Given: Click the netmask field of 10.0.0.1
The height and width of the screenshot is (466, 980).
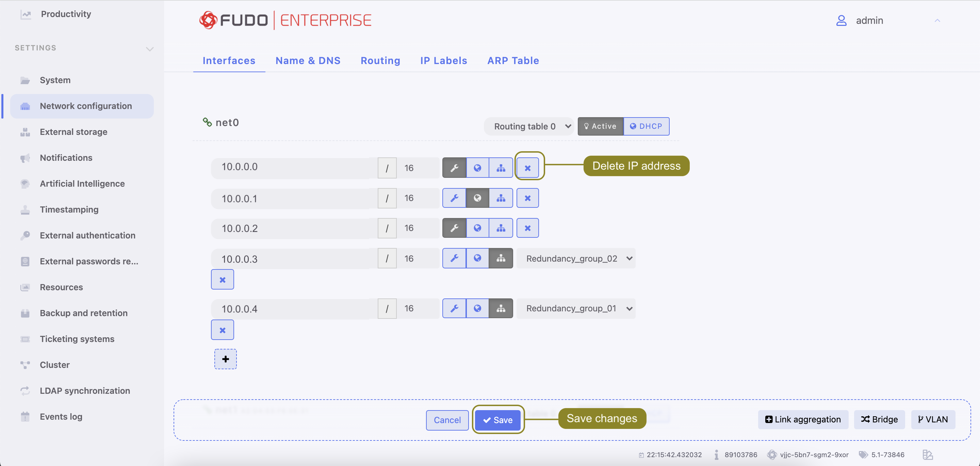Looking at the screenshot, I should point(418,198).
